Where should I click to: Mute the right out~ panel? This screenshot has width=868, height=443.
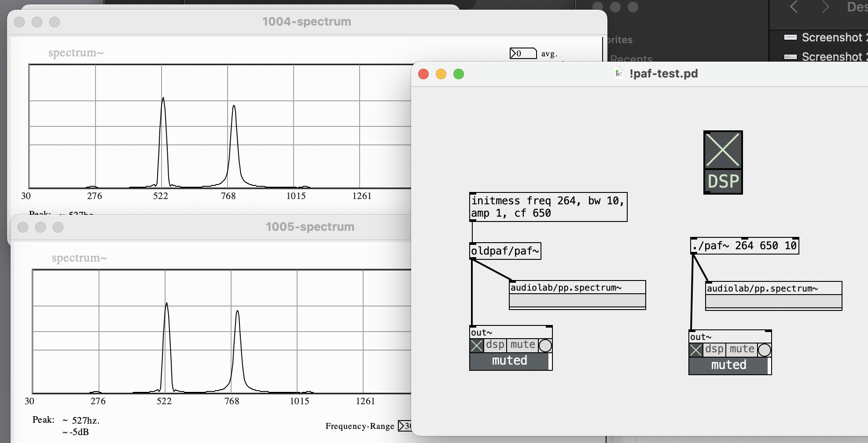[x=741, y=349]
